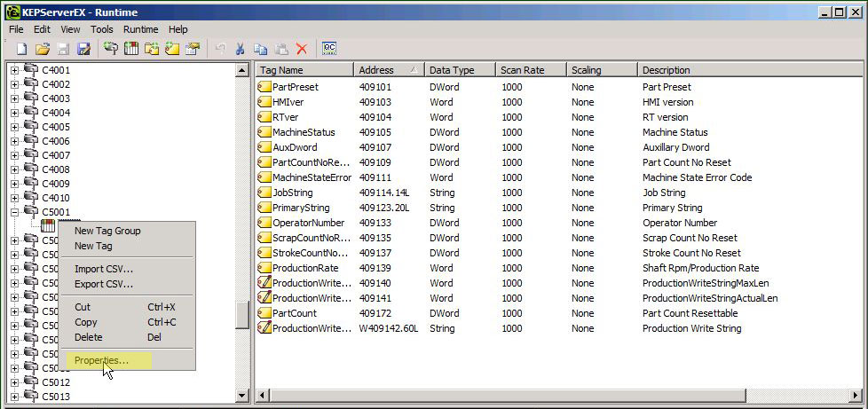The height and width of the screenshot is (409, 868).
Task: Click the tree panel scroll-down arrow
Action: pyautogui.click(x=242, y=395)
